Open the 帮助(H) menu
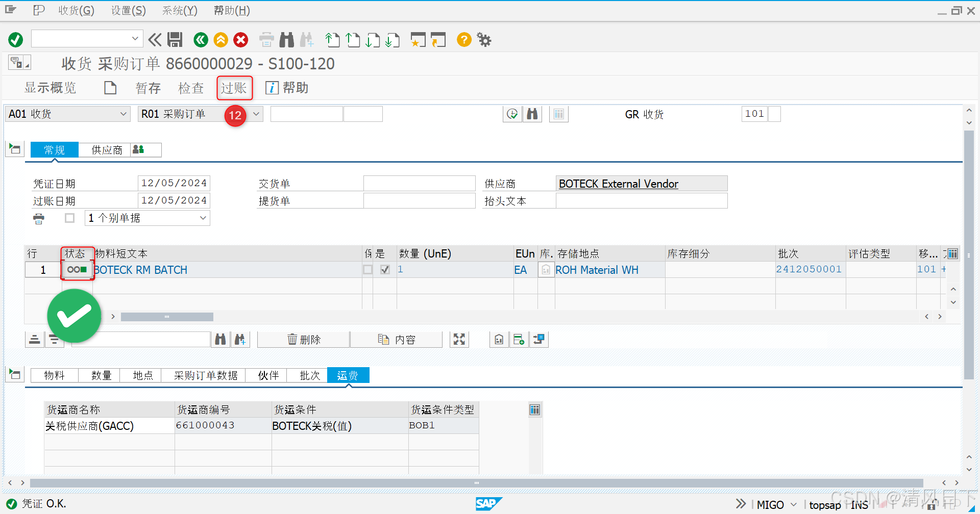 232,11
